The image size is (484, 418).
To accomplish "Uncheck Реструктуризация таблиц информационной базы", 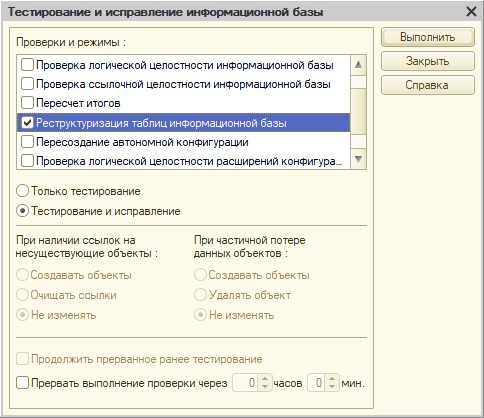I will 27,123.
